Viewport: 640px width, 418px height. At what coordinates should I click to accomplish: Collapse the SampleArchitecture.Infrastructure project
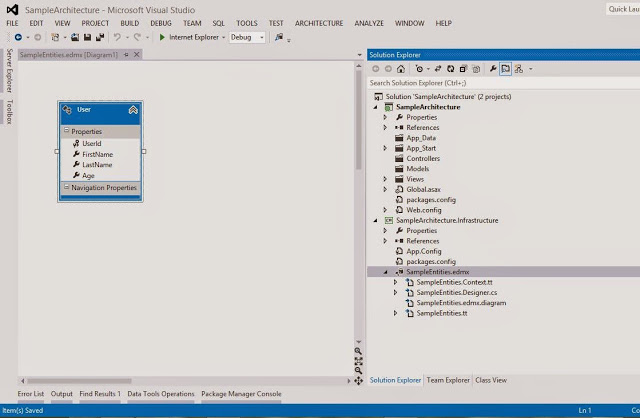click(376, 220)
